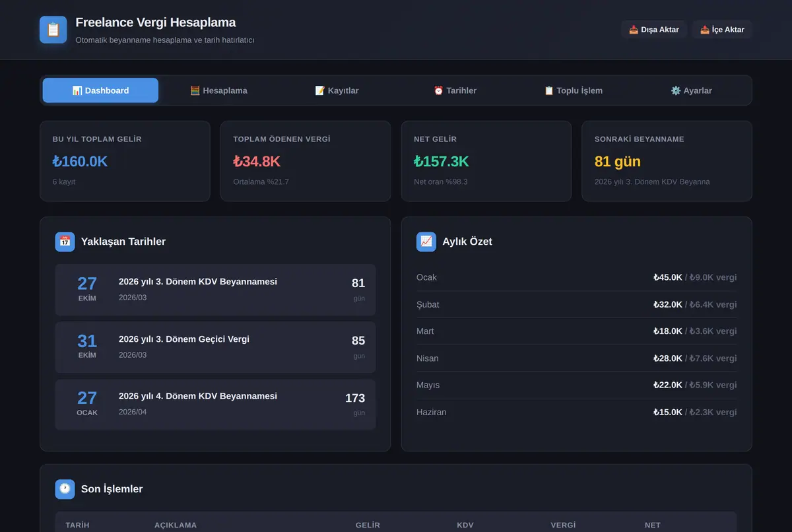Go to the Tarihler tab

point(455,90)
